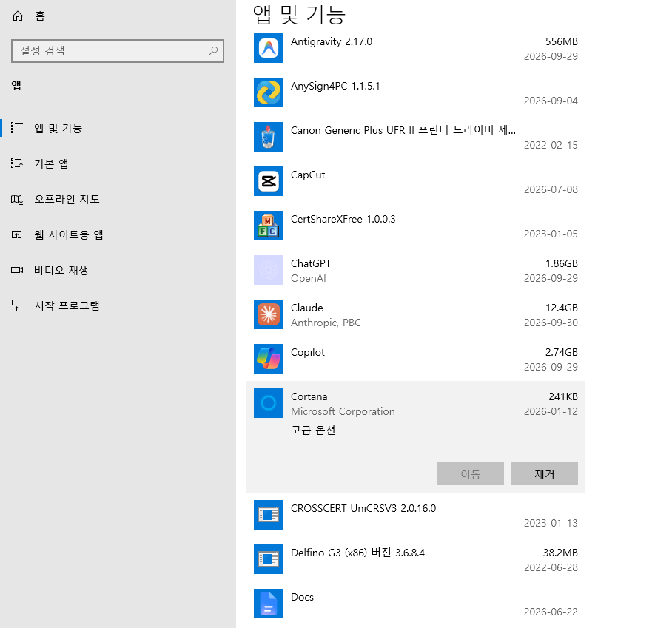Click the Claude app icon
672x628 pixels.
pos(269,314)
